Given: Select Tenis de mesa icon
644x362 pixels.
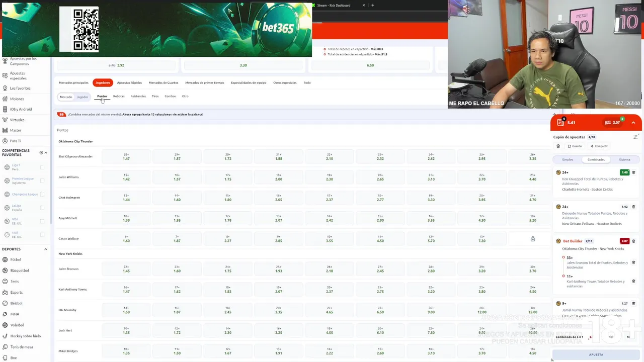Looking at the screenshot, I should click(x=5, y=347).
